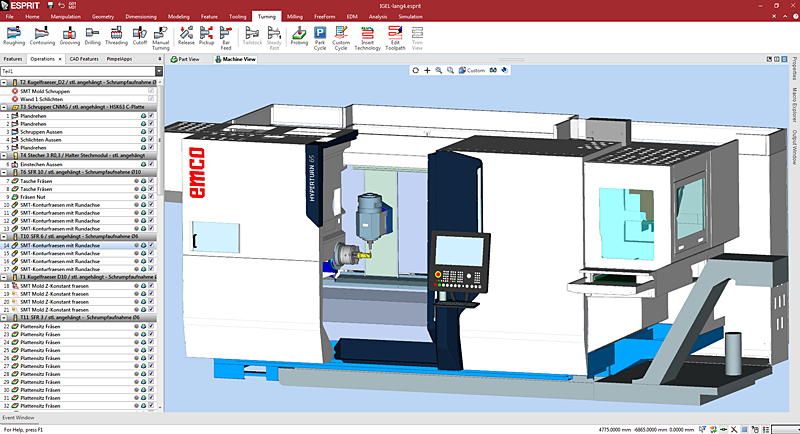800x434 pixels.
Task: Open the Custom Cycle tool
Action: (341, 39)
